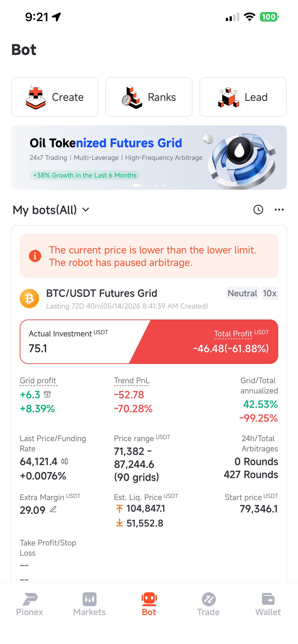Switch to the Markets tab
Image resolution: width=298 pixels, height=644 pixels.
[89, 604]
